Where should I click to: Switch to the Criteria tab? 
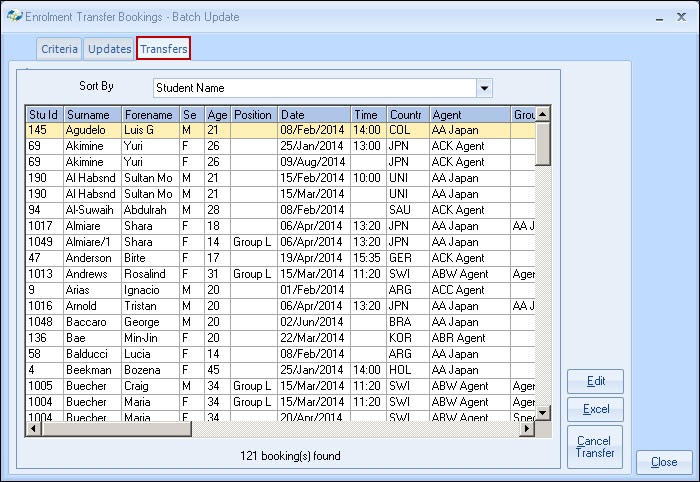coord(59,49)
